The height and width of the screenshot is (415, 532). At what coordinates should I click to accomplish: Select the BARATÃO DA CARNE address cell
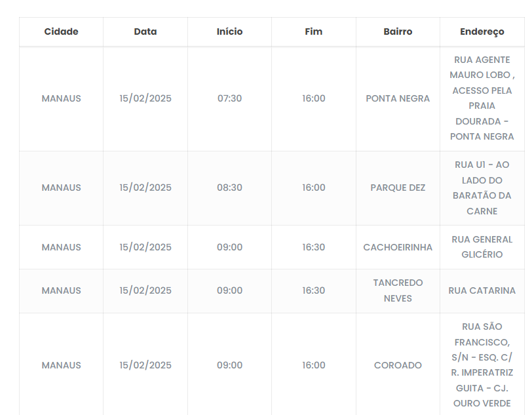[482, 188]
